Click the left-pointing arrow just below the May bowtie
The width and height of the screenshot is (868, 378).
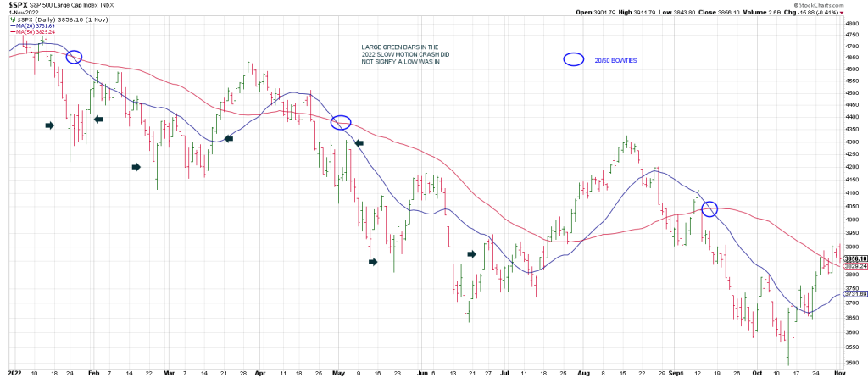[x=359, y=144]
